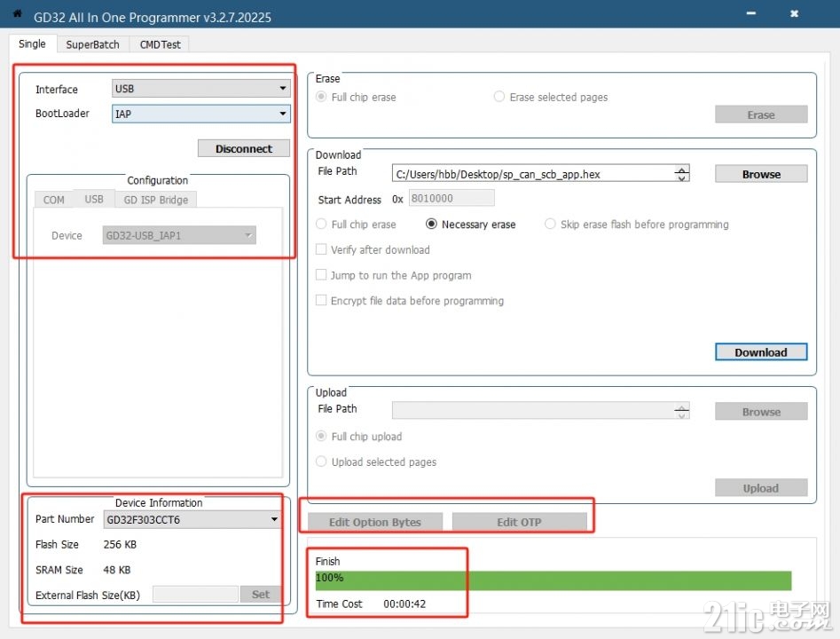Click the Download File Path spinner arrows
The height and width of the screenshot is (639, 840).
(681, 174)
